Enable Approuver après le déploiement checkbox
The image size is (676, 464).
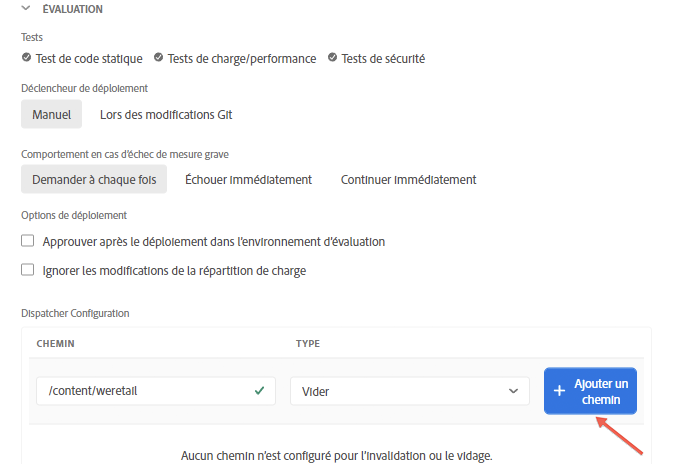[28, 241]
